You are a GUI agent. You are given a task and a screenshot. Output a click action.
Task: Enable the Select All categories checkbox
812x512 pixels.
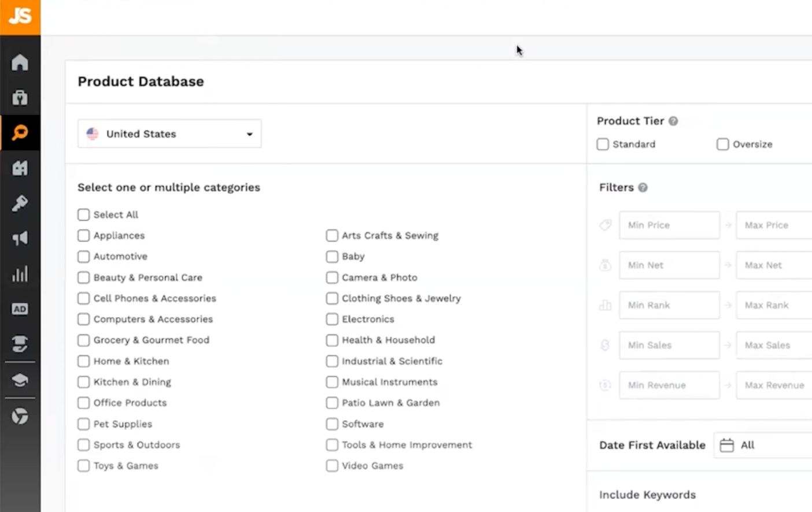83,214
